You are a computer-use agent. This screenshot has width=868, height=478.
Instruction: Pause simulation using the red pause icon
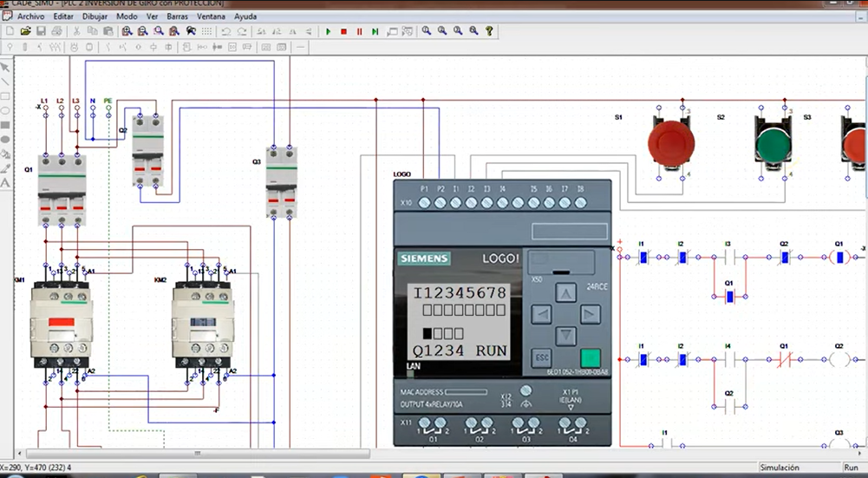pyautogui.click(x=359, y=31)
